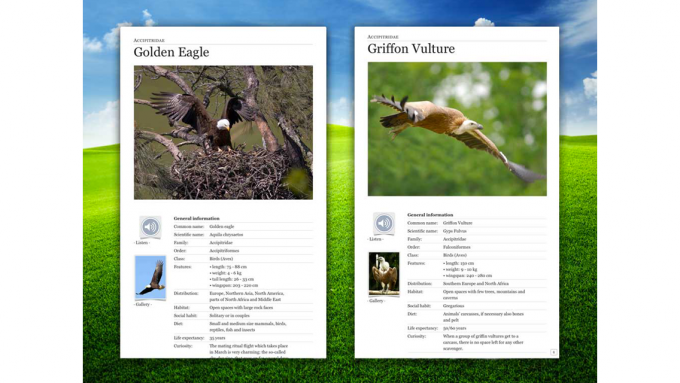
Task: Click 'Birds (Aves)' on Golden Eagle page
Action: (x=221, y=259)
